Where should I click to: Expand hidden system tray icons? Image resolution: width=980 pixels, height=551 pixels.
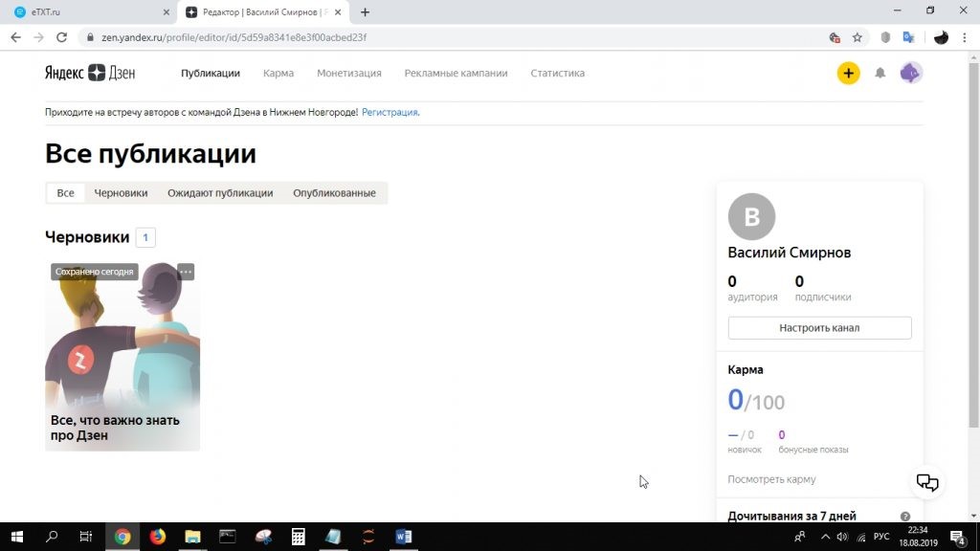click(x=825, y=537)
